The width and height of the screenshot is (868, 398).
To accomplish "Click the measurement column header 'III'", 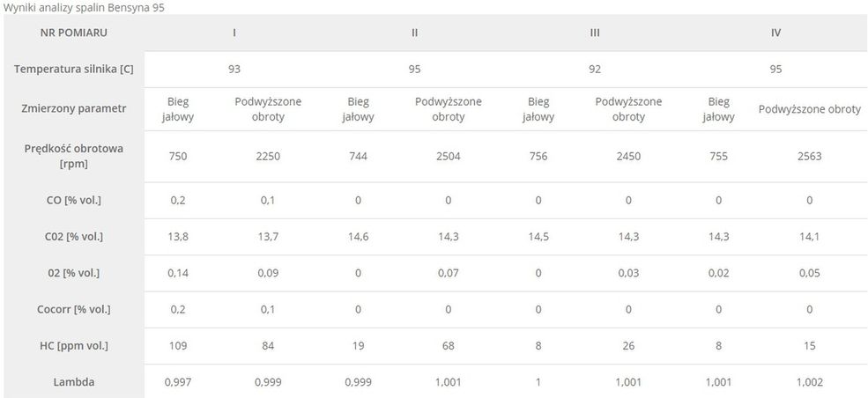I will tap(595, 33).
